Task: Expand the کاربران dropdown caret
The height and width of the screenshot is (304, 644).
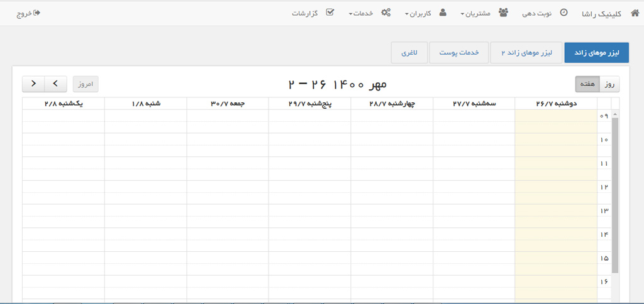Action: click(407, 14)
